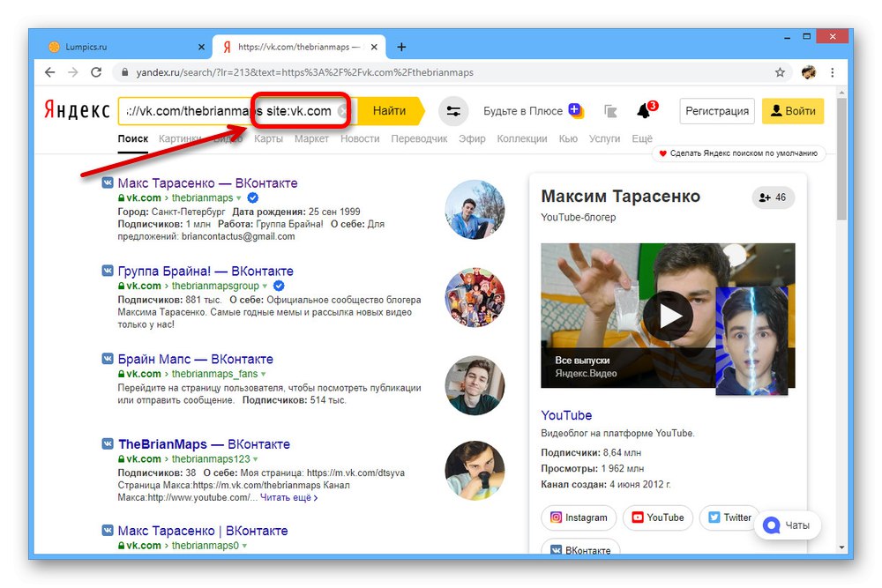Screen dimensions: 882x588
Task: Click verified badge beside thebrianmaps
Action: point(253,197)
